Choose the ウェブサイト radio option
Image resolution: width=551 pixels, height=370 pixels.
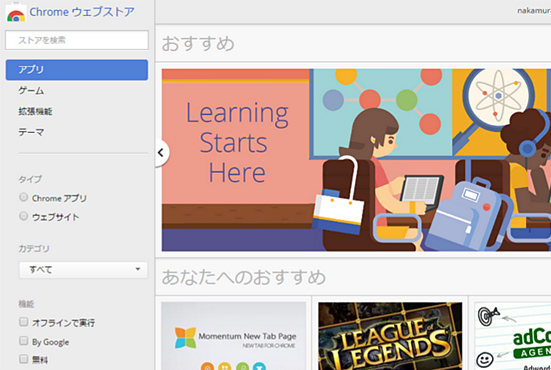[x=24, y=216]
